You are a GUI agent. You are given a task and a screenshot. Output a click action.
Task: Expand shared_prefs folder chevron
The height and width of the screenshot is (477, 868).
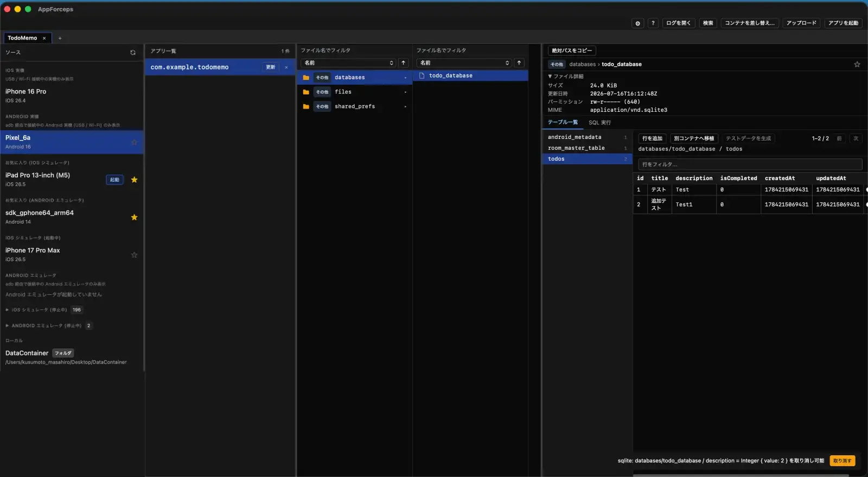[405, 106]
